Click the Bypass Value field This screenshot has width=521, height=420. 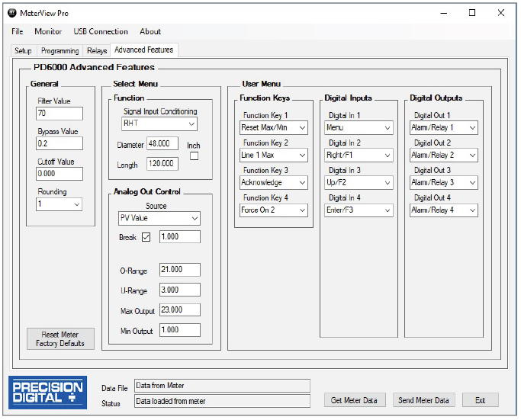click(x=59, y=144)
